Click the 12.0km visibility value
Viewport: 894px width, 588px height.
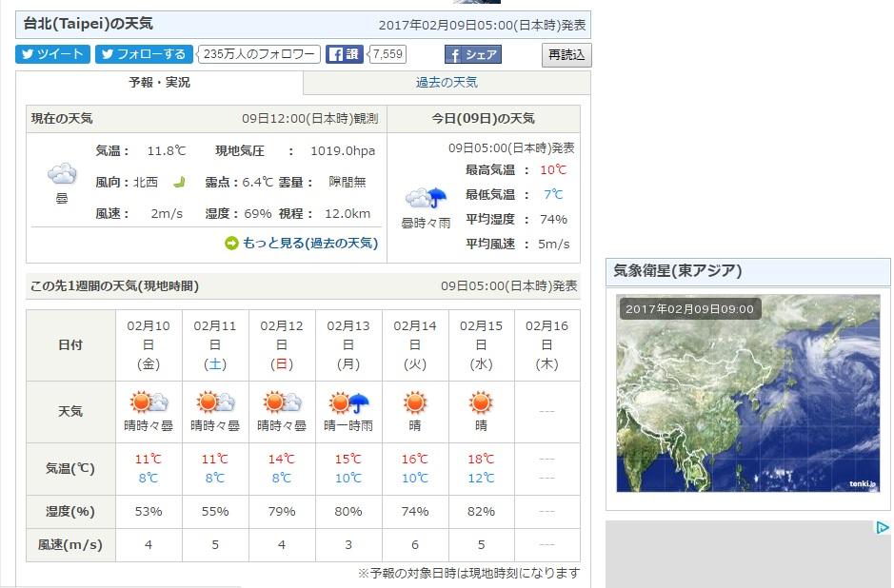click(348, 214)
